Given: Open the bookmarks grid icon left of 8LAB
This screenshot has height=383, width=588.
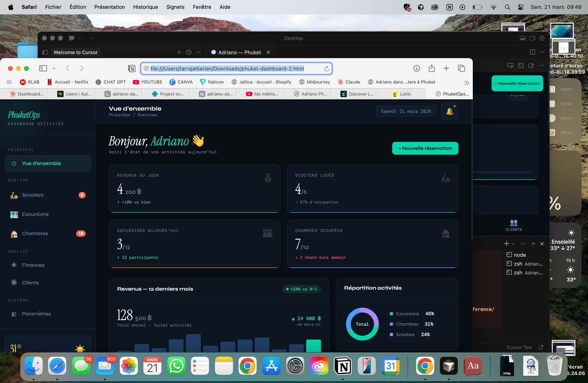Looking at the screenshot, I should tap(9, 82).
